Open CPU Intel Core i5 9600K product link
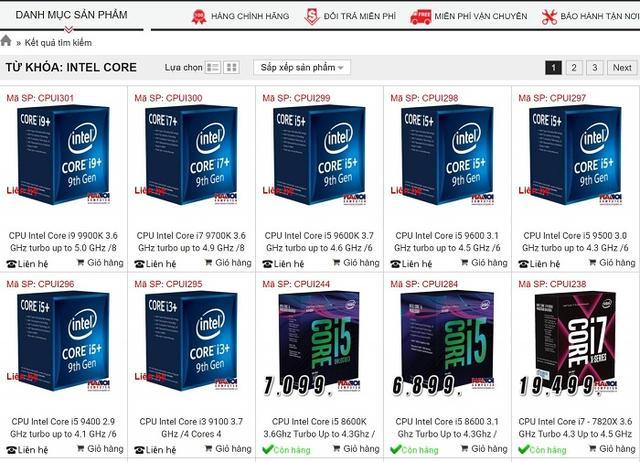The width and height of the screenshot is (640, 462). 319,242
